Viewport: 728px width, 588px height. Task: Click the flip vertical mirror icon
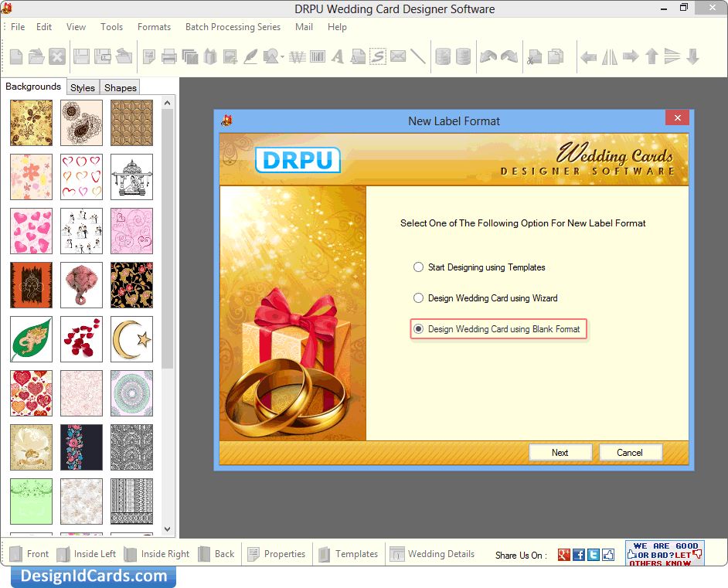coord(672,56)
